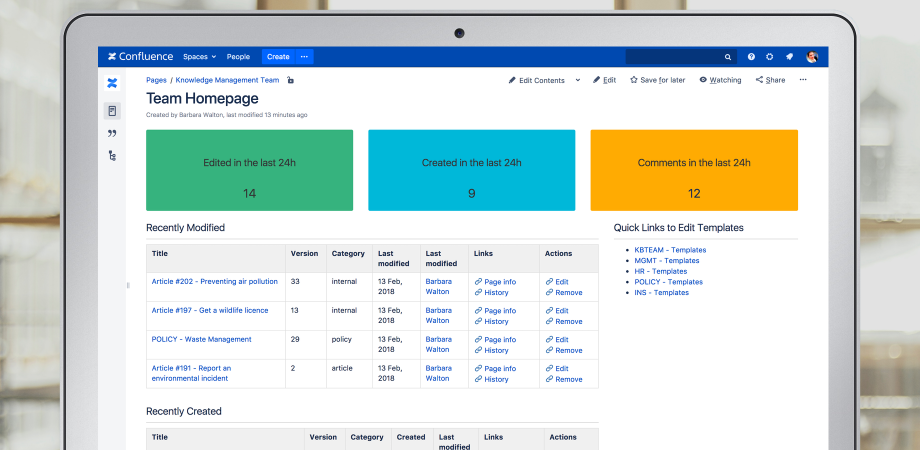Open the help question mark menu
Viewport: 920px width, 450px height.
pos(752,57)
